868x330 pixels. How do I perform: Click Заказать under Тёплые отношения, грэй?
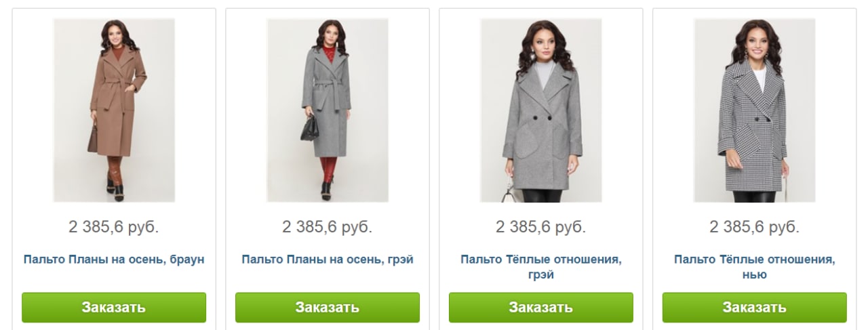coord(541,308)
